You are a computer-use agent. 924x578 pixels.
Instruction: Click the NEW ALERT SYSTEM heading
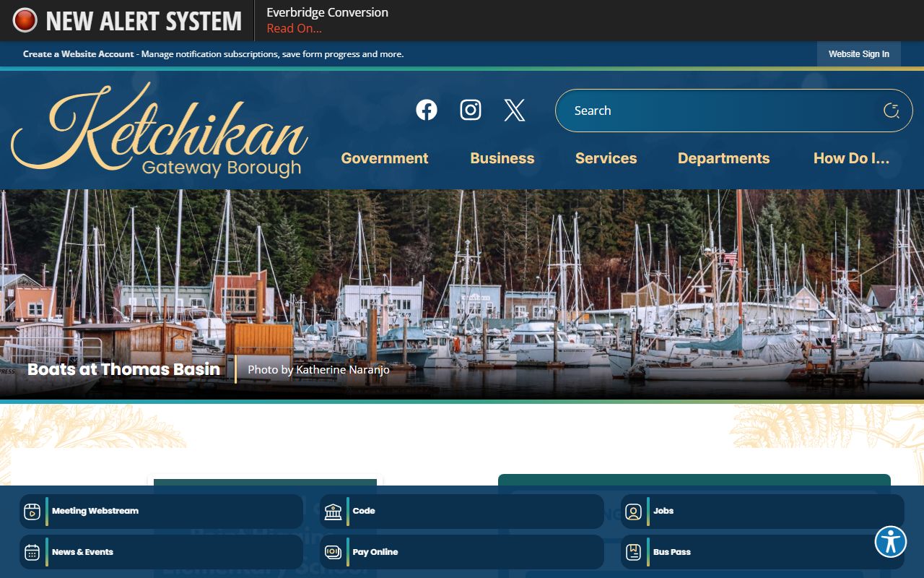144,21
